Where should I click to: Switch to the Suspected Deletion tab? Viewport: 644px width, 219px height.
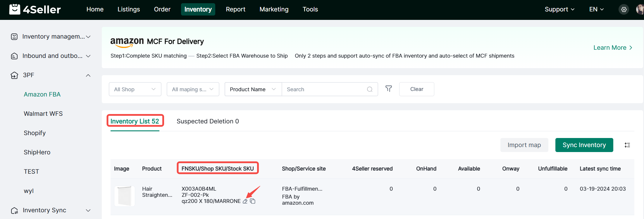pyautogui.click(x=208, y=121)
